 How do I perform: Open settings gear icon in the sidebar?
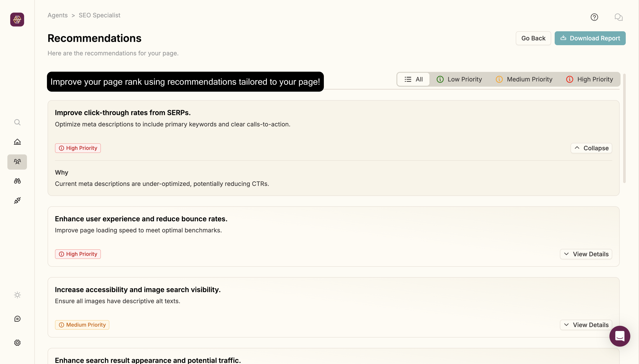pyautogui.click(x=17, y=343)
